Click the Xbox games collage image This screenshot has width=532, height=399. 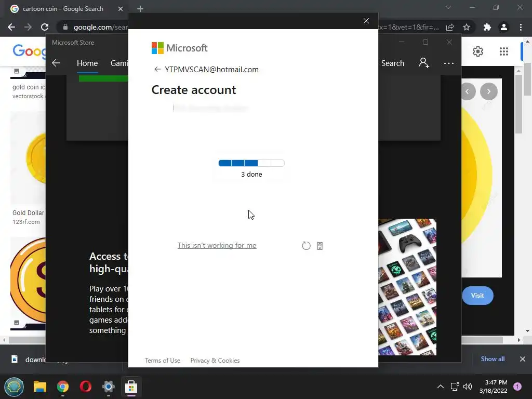point(407,287)
